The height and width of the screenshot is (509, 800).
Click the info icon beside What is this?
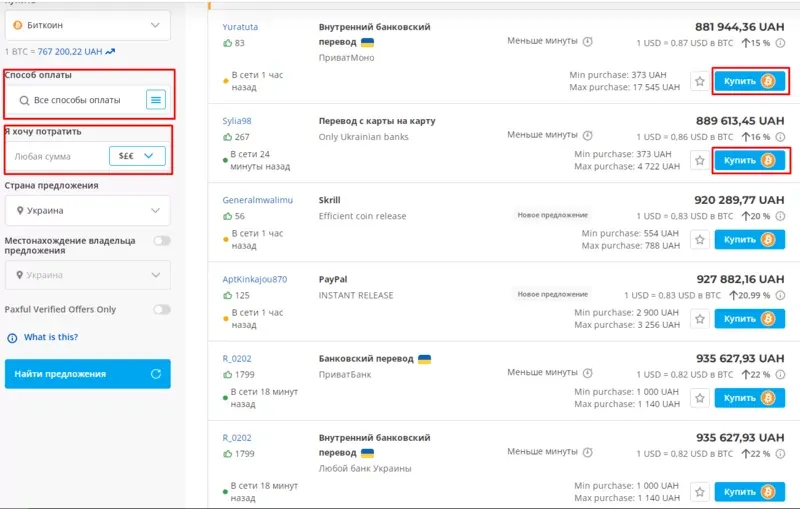(x=12, y=338)
